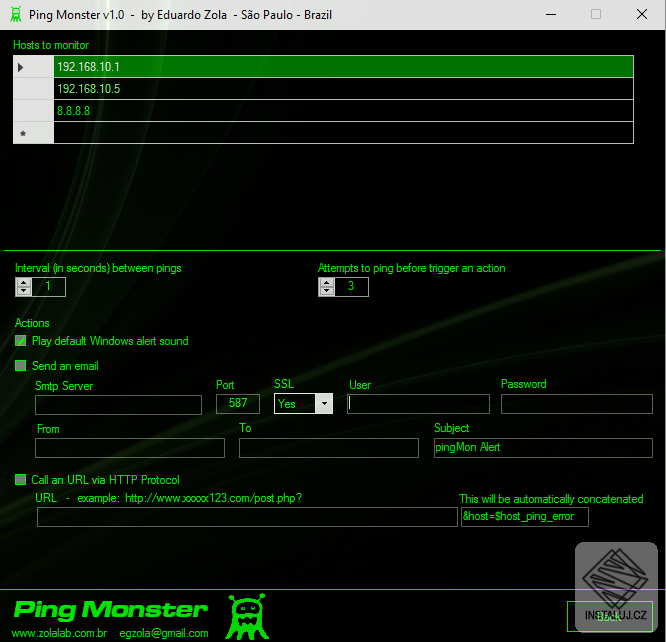The height and width of the screenshot is (642, 666).
Task: Minimize the Ping Monster window
Action: tap(551, 14)
